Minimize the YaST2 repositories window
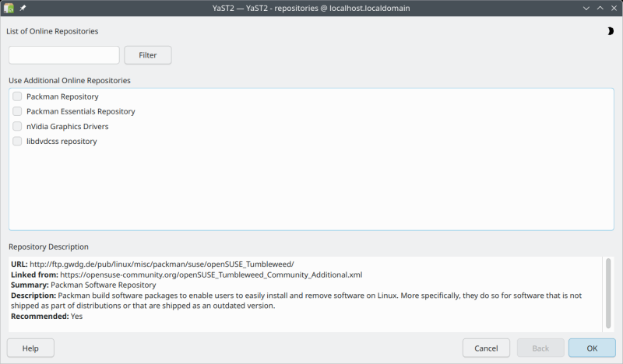 point(586,8)
